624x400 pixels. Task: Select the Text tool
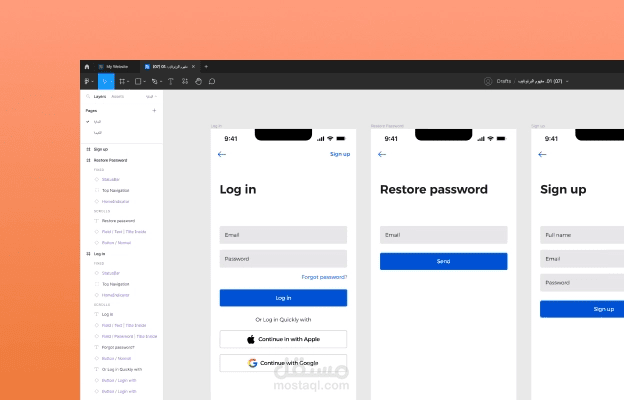171,81
